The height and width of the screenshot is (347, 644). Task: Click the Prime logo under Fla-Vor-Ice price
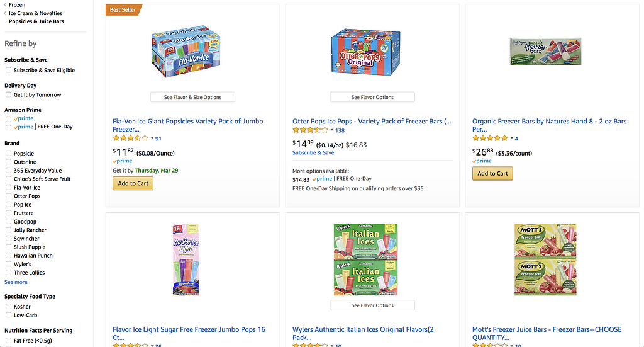tap(122, 161)
